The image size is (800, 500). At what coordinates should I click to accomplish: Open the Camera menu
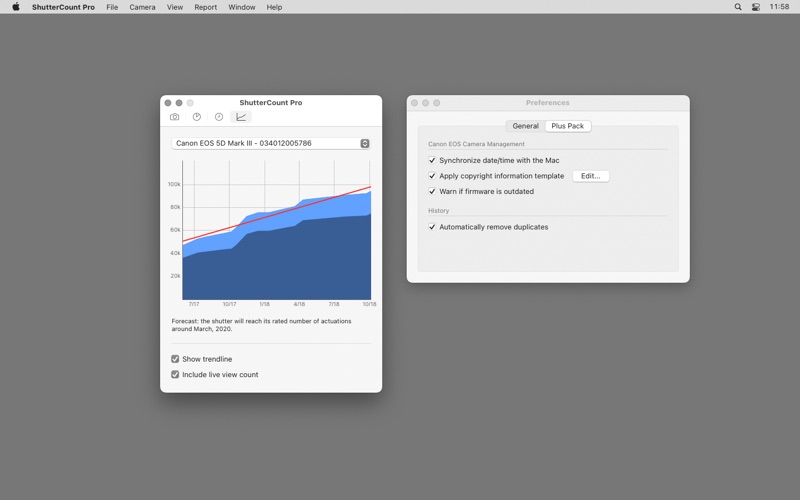[x=142, y=7]
